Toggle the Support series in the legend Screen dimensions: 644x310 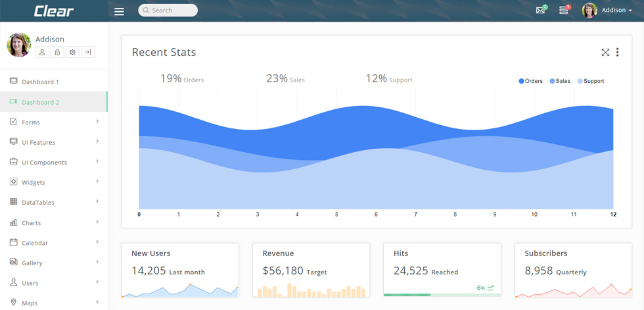tap(591, 81)
